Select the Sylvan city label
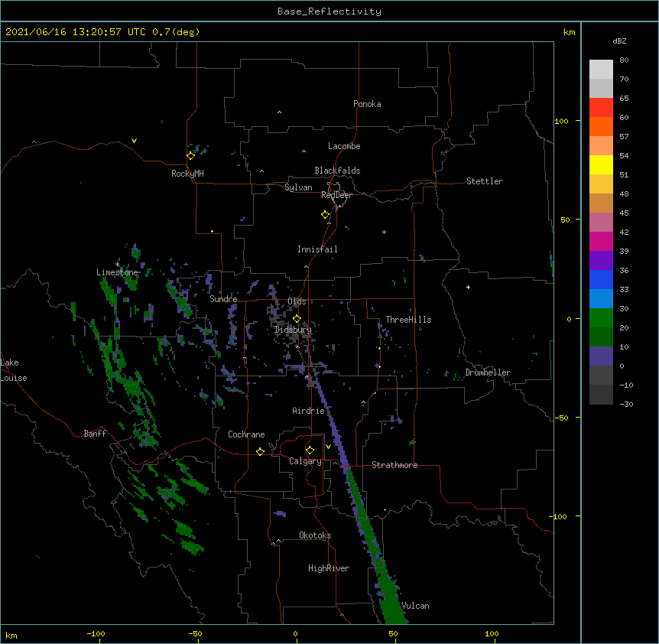 click(298, 187)
